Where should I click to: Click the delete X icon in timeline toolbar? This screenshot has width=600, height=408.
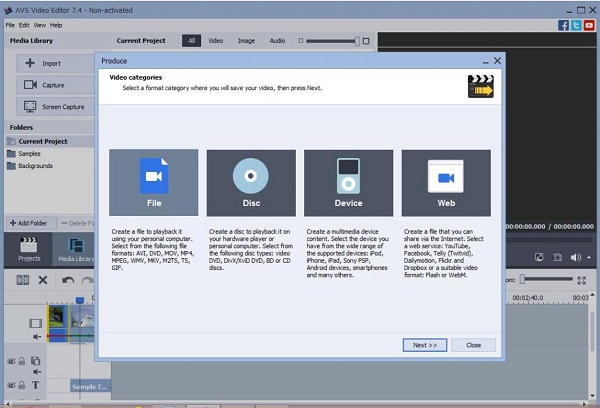point(43,280)
